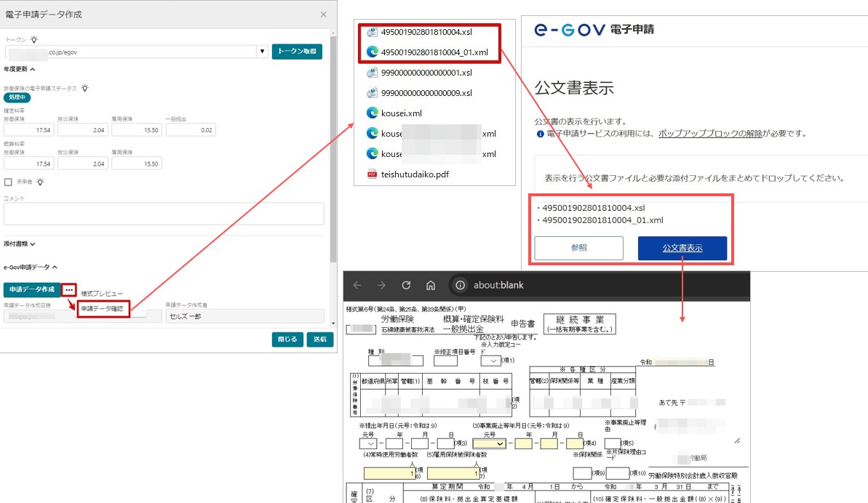Click the browser back arrow
The image size is (868, 503).
(357, 285)
